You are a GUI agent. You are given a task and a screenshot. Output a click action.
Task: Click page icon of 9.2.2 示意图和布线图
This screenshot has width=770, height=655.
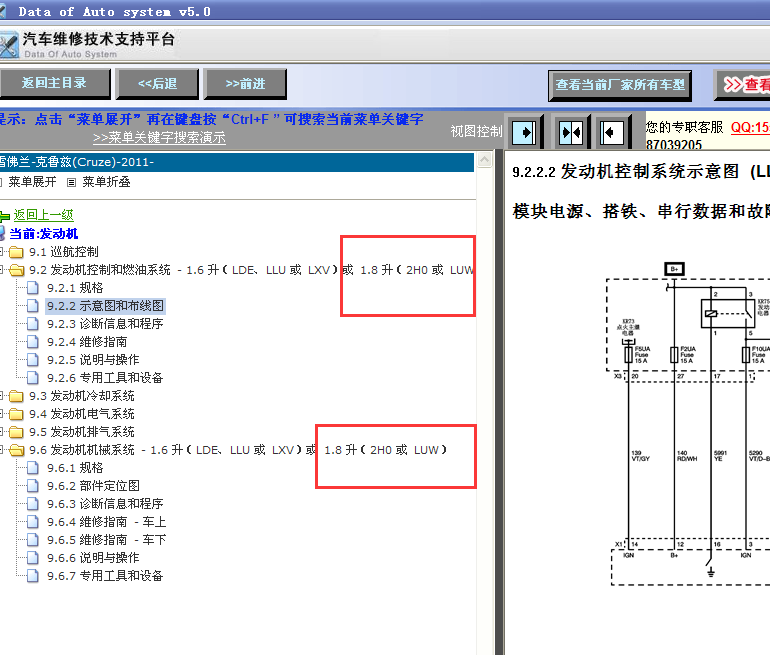point(33,306)
